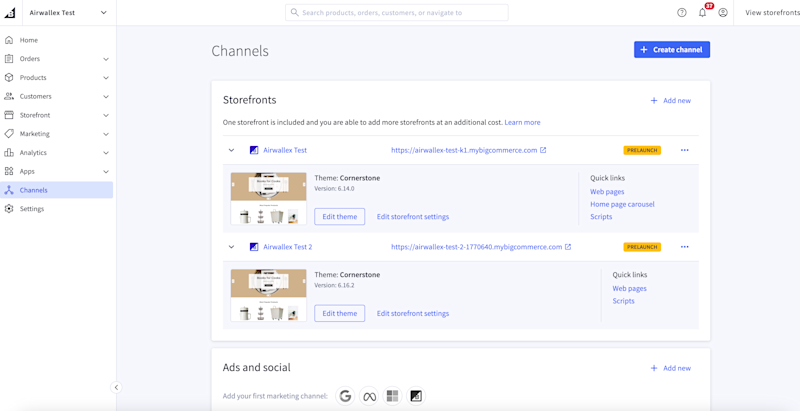Expand the Orders submenu chevron
This screenshot has height=411, width=800.
(x=106, y=59)
